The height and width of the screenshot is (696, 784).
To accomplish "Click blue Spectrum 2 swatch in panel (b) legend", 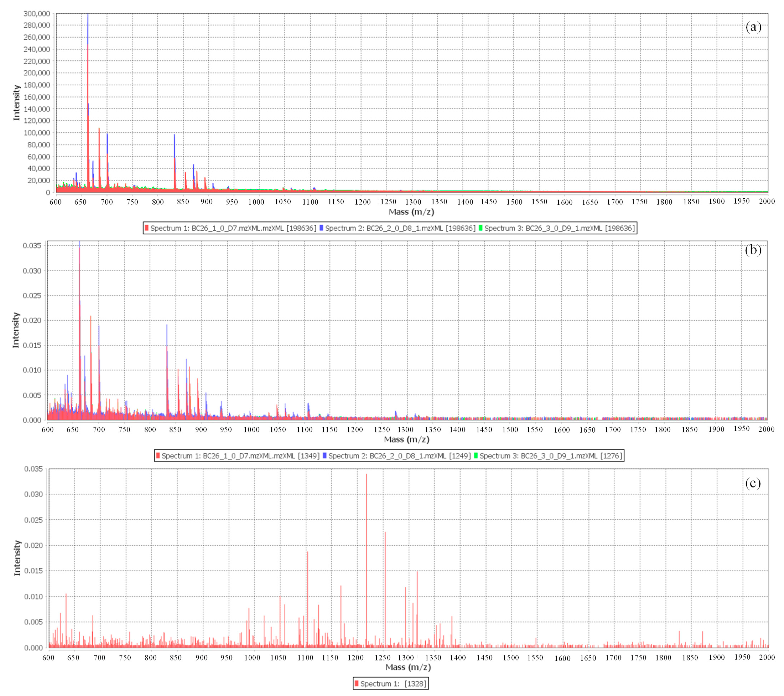I will [324, 455].
